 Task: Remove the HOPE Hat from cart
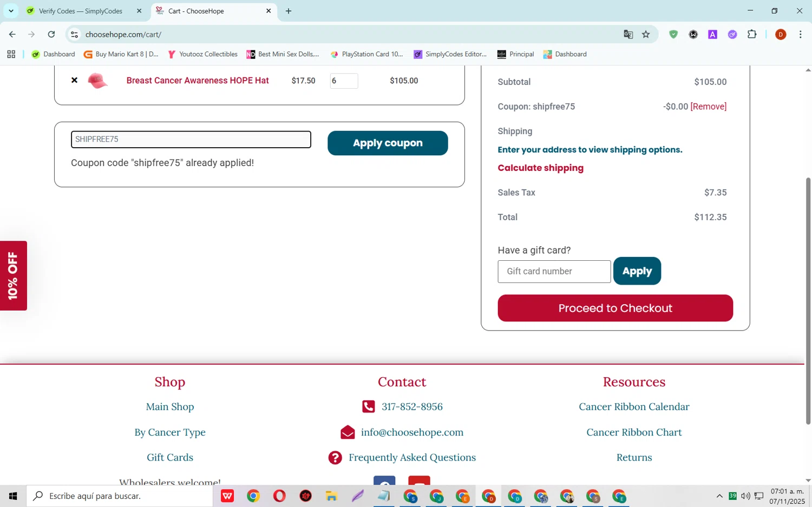click(x=75, y=80)
